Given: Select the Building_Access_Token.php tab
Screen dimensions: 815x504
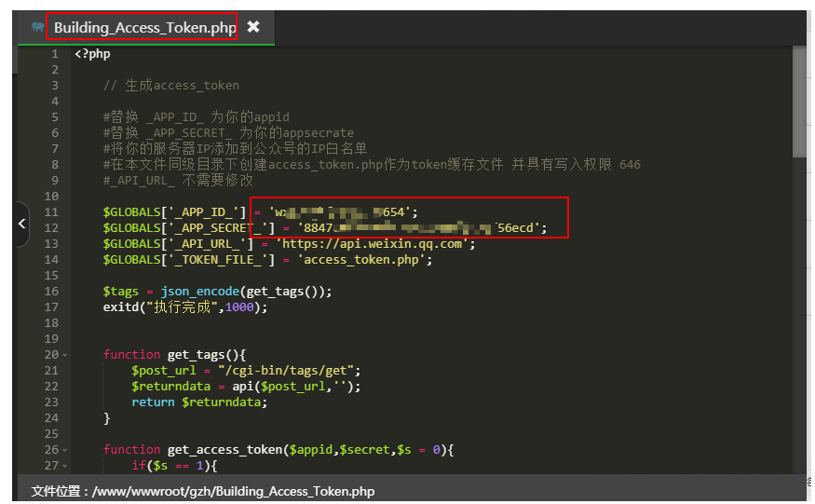Looking at the screenshot, I should [144, 28].
